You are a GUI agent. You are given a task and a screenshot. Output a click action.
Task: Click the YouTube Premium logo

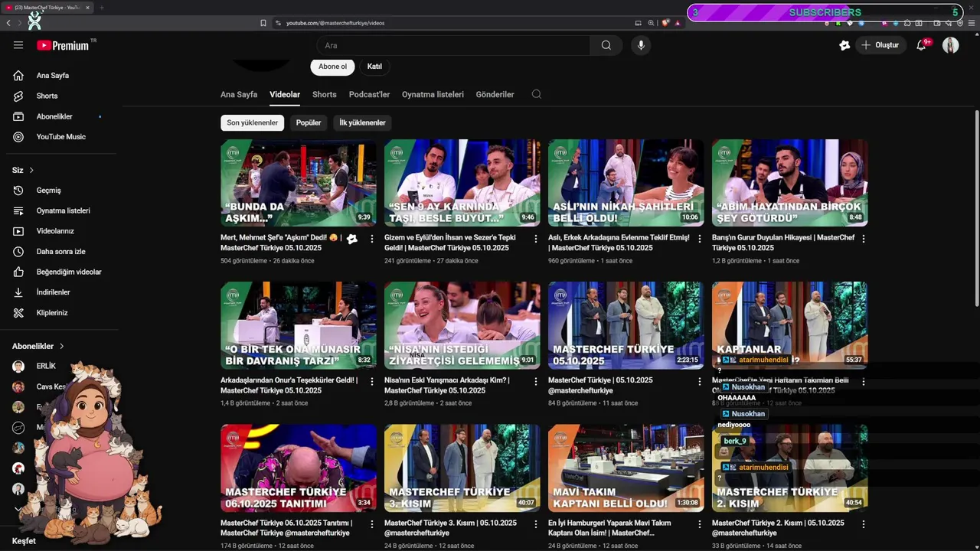(x=63, y=45)
